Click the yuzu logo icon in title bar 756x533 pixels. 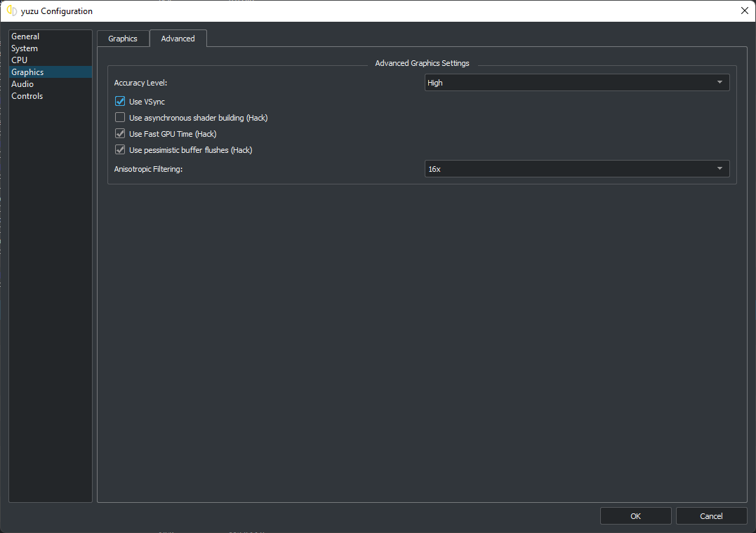click(x=11, y=11)
